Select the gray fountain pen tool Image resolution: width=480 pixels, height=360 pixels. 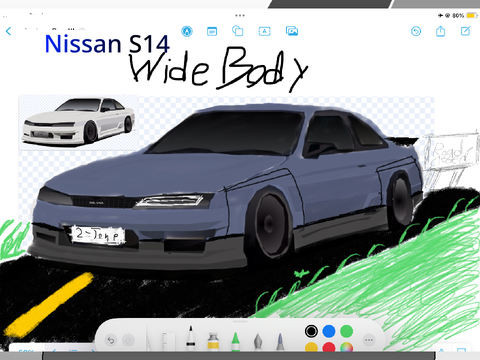pos(258,341)
